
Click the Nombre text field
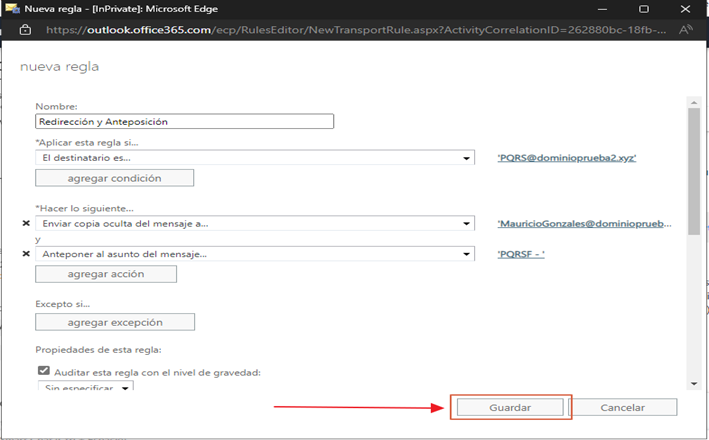pyautogui.click(x=184, y=121)
